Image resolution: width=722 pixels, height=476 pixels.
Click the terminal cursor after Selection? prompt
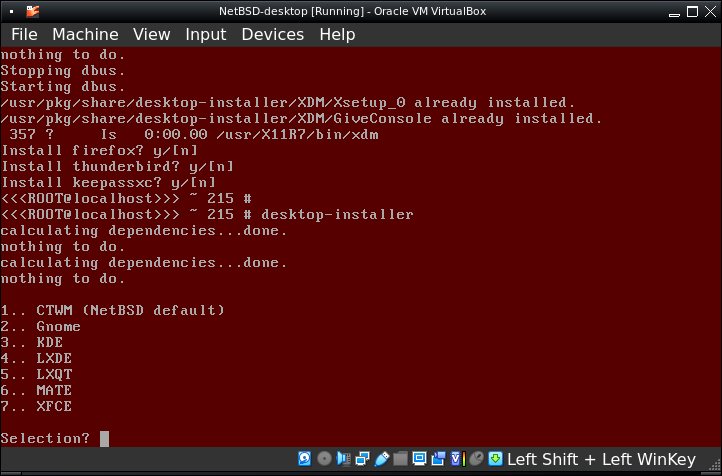pyautogui.click(x=104, y=438)
